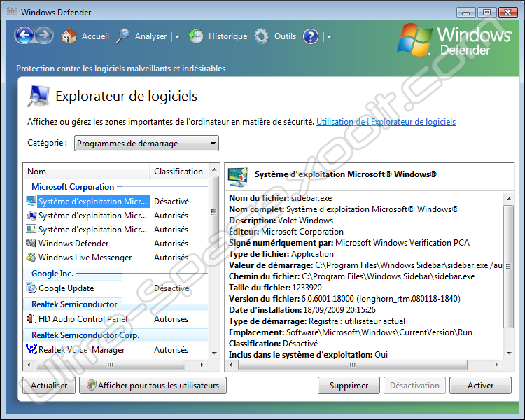525x420 pixels.
Task: Click the Nom du fichier: sidebar.exe line
Action: tap(280, 198)
